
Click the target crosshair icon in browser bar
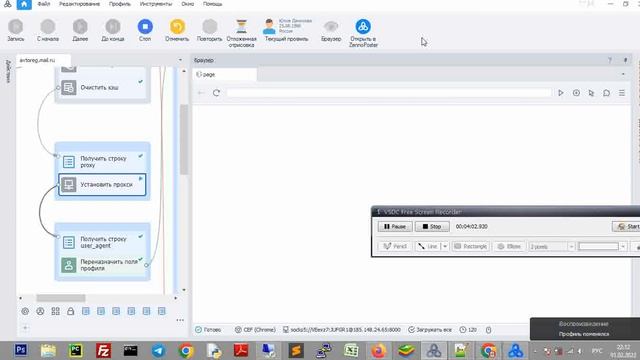[x=576, y=93]
